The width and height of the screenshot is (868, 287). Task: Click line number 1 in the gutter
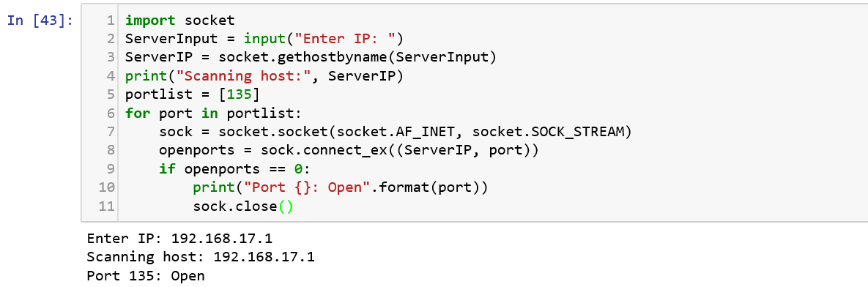pos(110,20)
